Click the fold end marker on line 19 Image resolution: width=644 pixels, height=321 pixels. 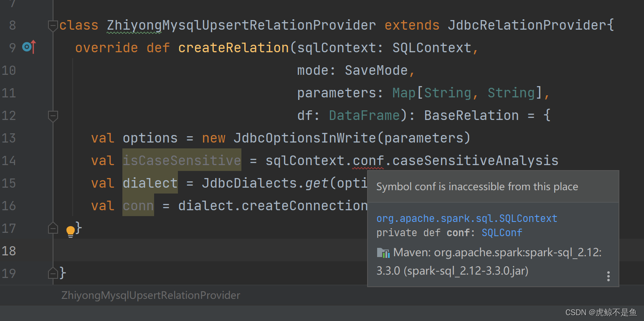point(53,273)
